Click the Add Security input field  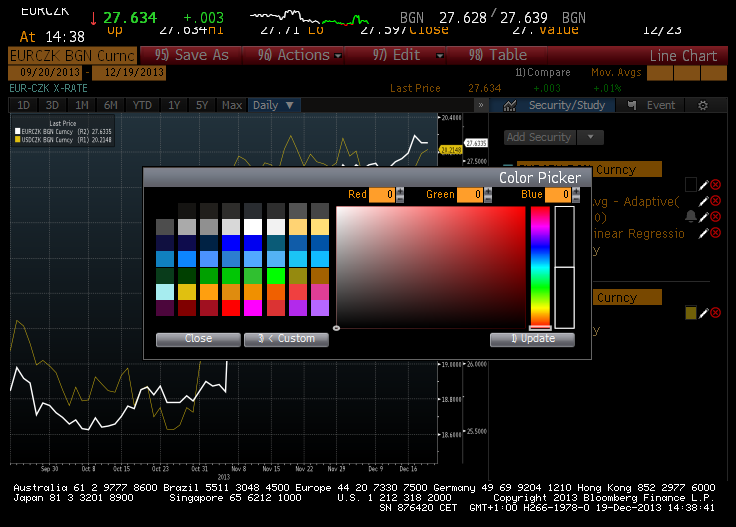(x=539, y=137)
